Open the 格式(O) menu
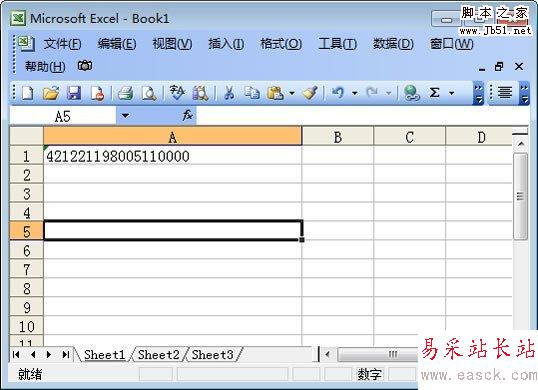 click(x=281, y=44)
